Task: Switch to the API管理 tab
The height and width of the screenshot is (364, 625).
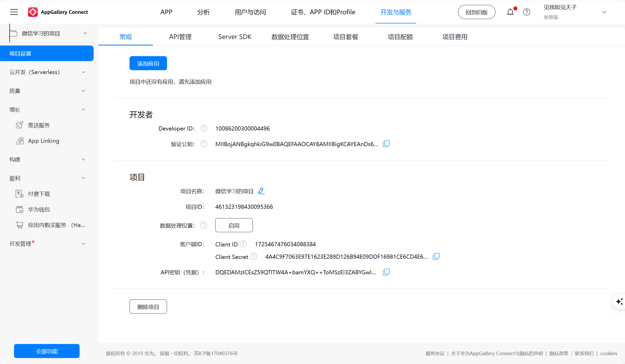Action: [180, 37]
